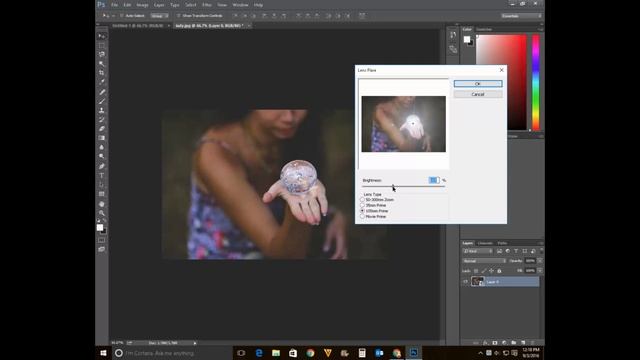Select the Zoom tool in toolbox
This screenshot has width=640, height=360.
tap(102, 213)
